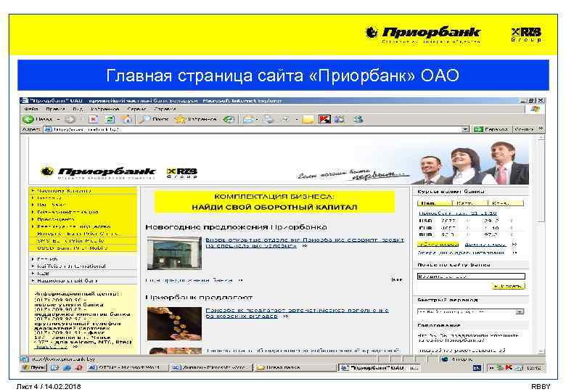Open the Файл menu
This screenshot has width=566, height=392.
(x=31, y=109)
